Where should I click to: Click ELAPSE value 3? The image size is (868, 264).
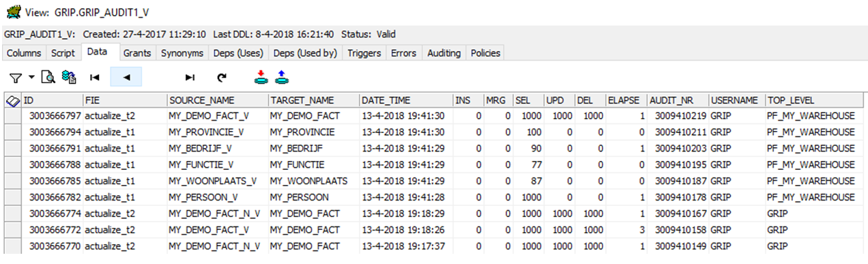click(626, 230)
